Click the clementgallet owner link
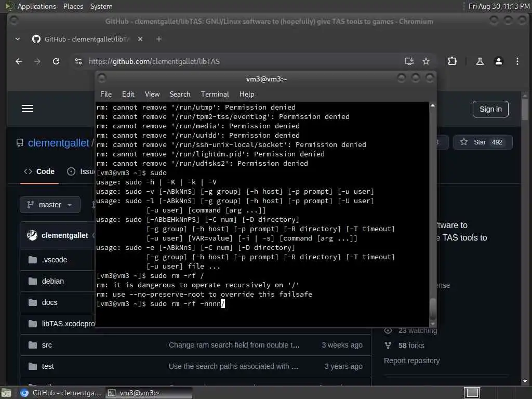Screen dimensions: 532x399 click(58, 143)
